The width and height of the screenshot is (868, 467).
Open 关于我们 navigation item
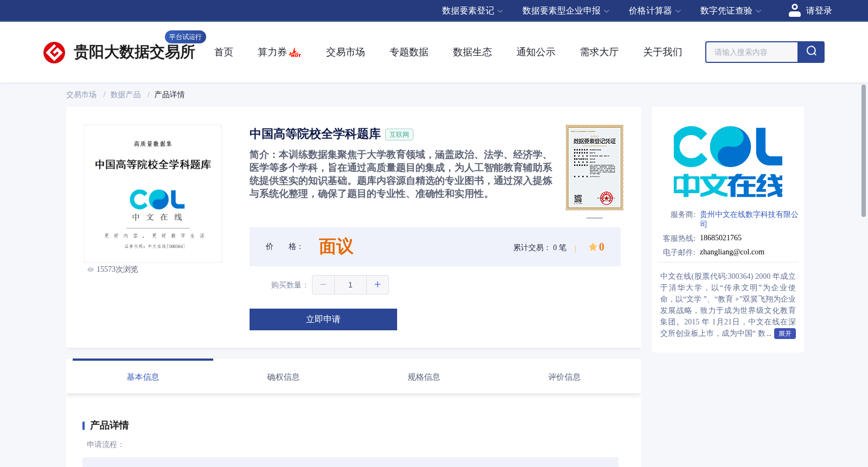(663, 52)
